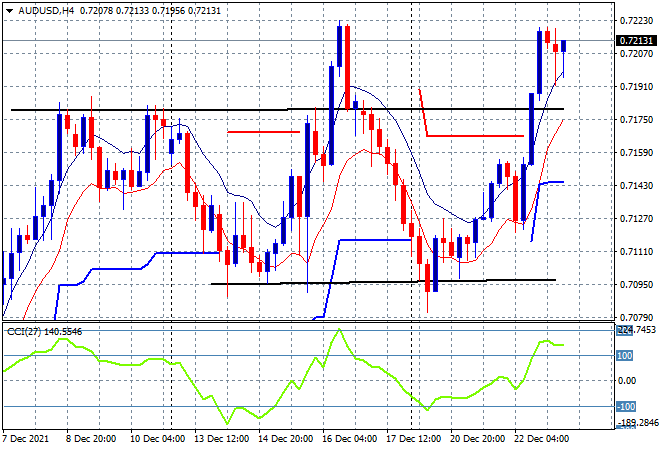Select the 0.71430 price axis label
This screenshot has width=660, height=450.
pos(636,186)
